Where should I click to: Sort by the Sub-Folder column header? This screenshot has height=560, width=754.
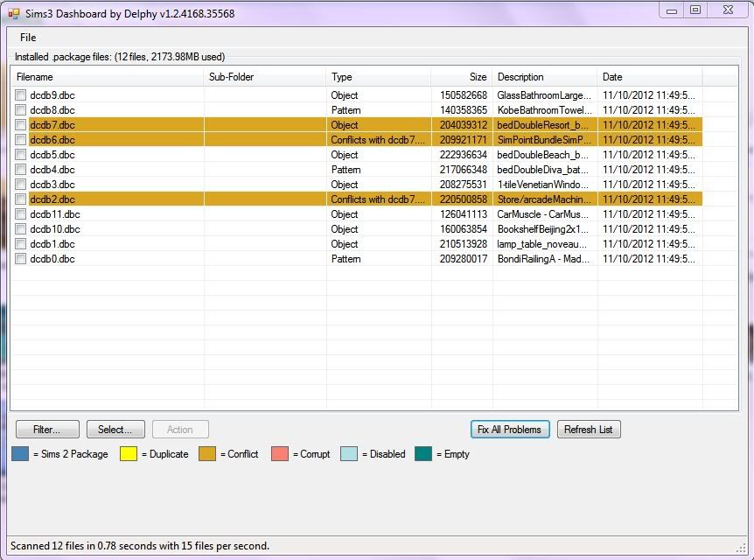coord(265,77)
